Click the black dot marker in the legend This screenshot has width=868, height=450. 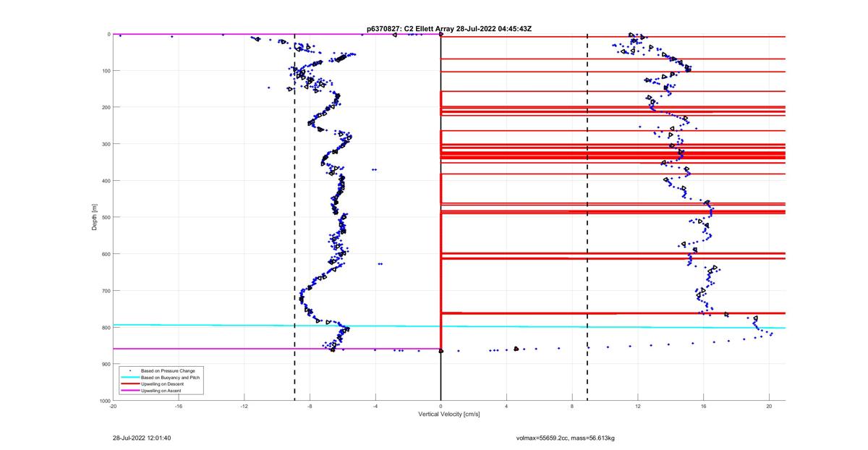point(130,370)
